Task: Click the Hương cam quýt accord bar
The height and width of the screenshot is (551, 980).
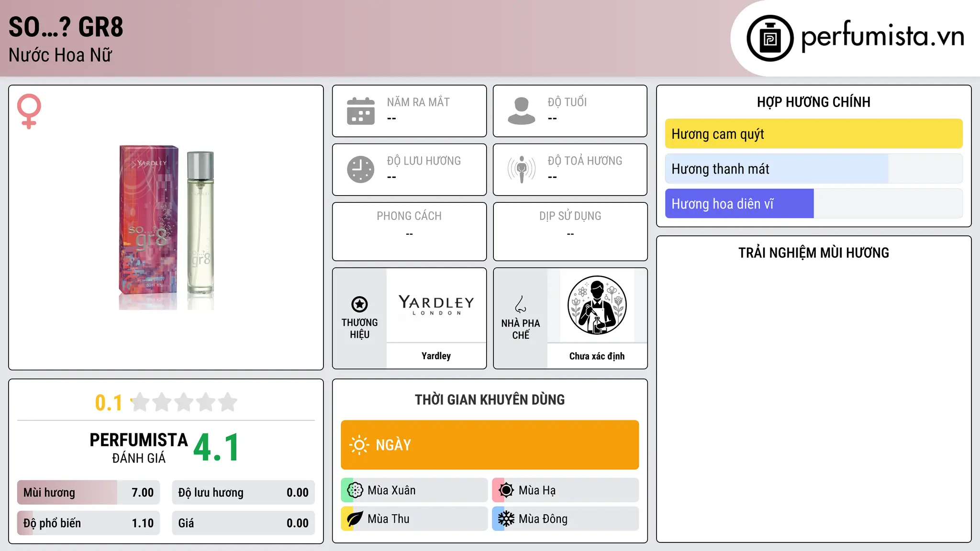Action: tap(814, 134)
